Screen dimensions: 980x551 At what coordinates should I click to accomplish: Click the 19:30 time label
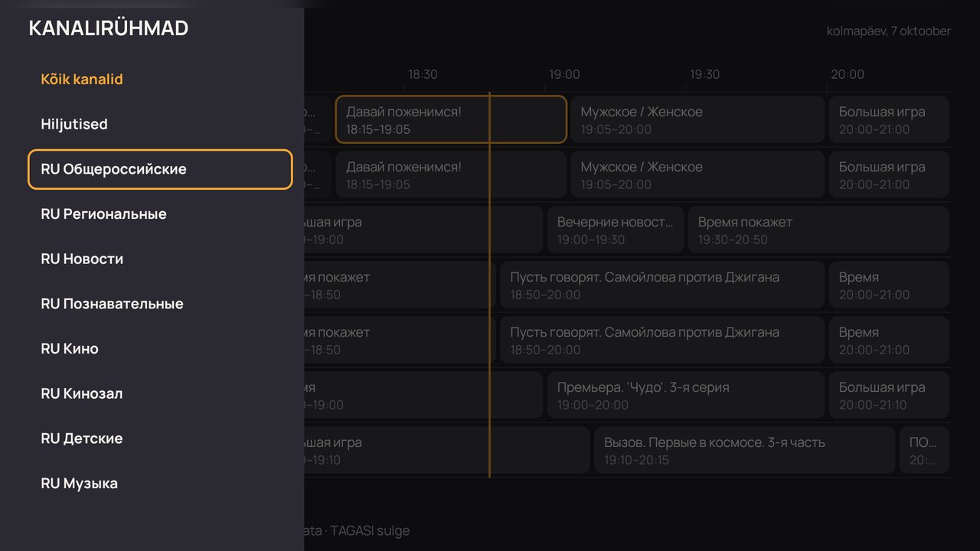pyautogui.click(x=704, y=74)
